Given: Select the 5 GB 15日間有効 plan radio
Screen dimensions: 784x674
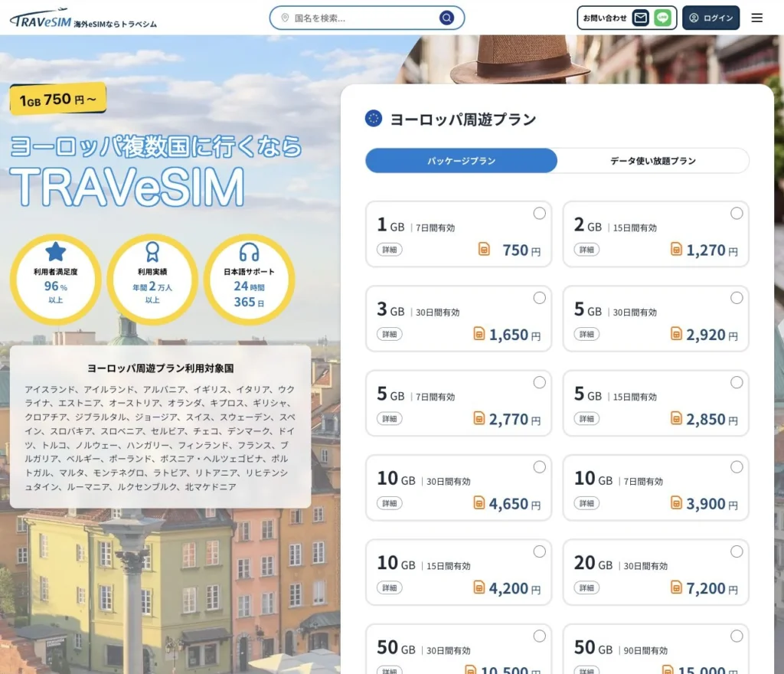Looking at the screenshot, I should pyautogui.click(x=737, y=382).
